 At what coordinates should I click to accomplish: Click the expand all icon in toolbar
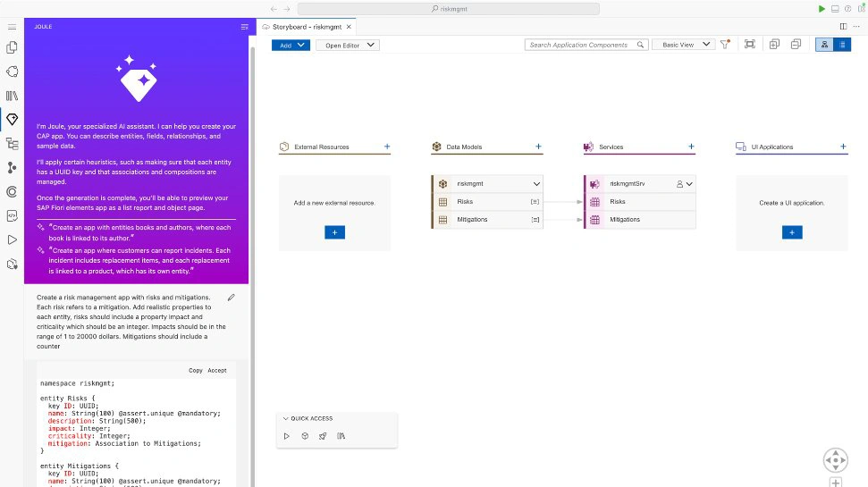click(x=774, y=45)
